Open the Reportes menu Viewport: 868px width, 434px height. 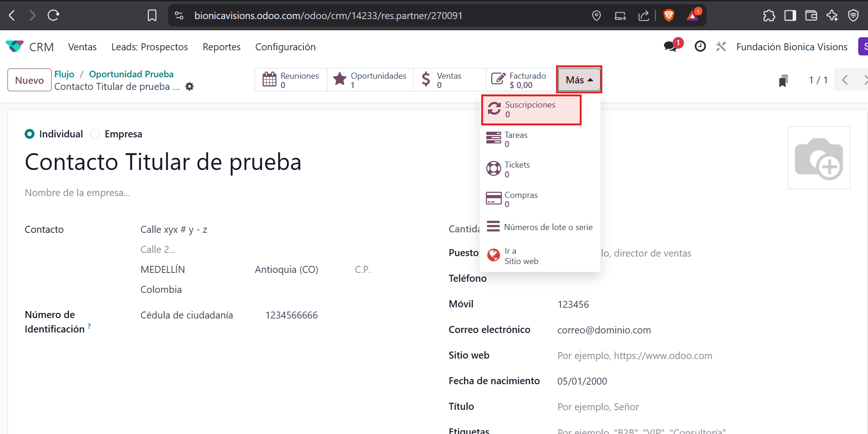click(221, 47)
